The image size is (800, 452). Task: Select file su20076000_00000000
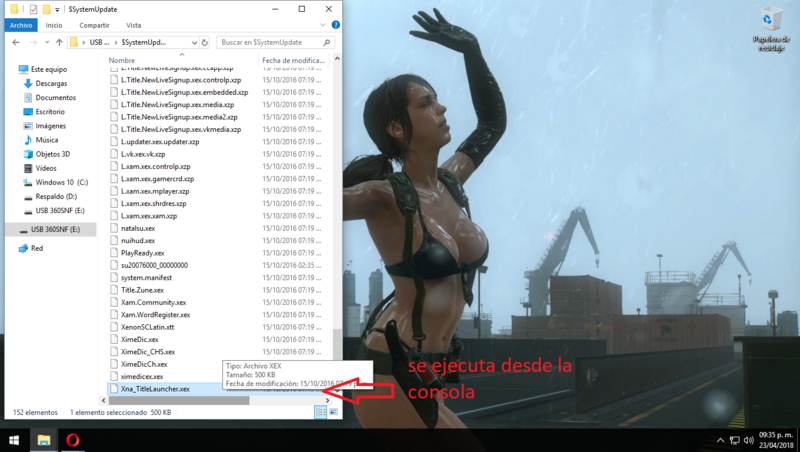154,265
